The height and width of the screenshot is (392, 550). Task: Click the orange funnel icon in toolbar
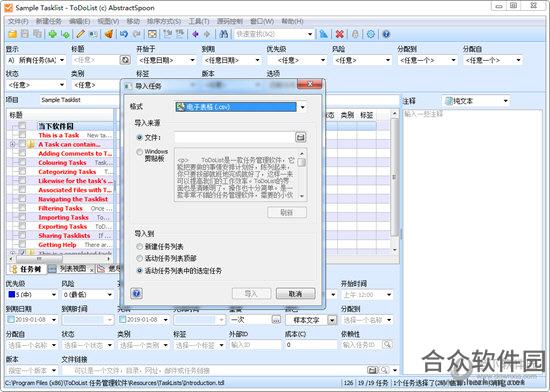point(109,34)
